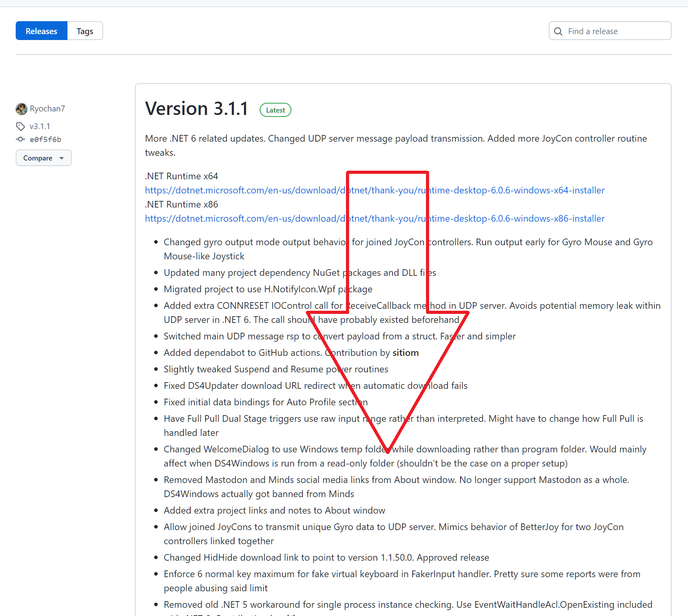Image resolution: width=688 pixels, height=616 pixels.
Task: Click 'Migrated project to use H.NotifyIcon.Wpf package'
Action: pos(268,289)
